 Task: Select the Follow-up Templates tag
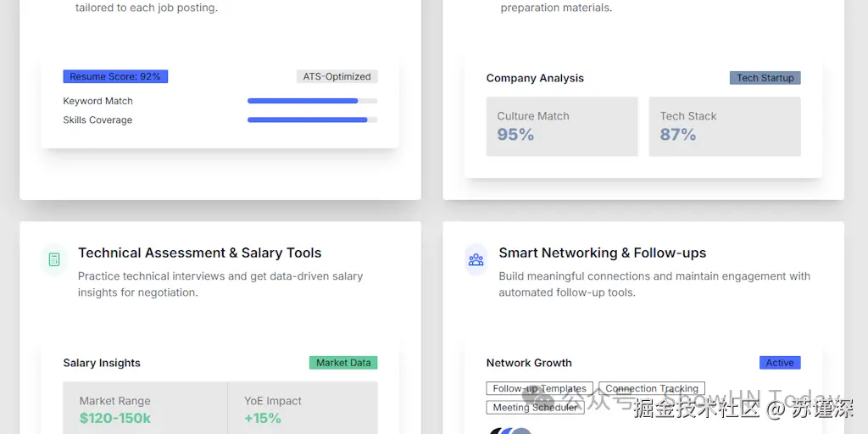pyautogui.click(x=540, y=388)
